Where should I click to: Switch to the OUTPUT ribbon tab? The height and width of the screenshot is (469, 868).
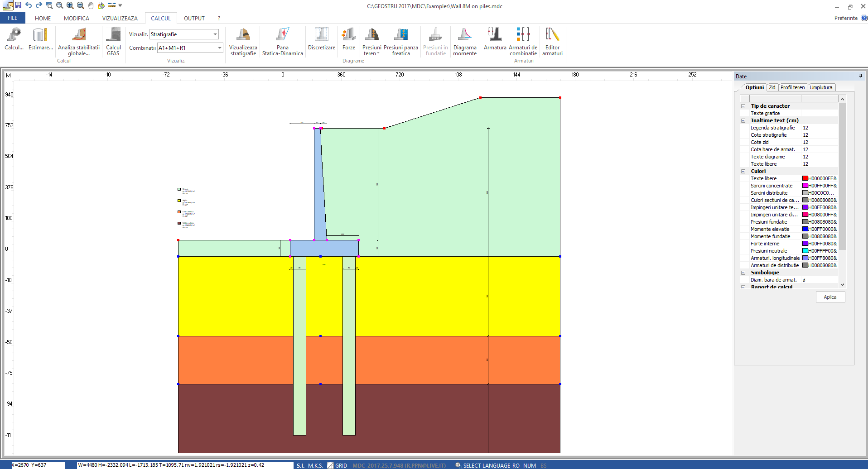coord(194,19)
